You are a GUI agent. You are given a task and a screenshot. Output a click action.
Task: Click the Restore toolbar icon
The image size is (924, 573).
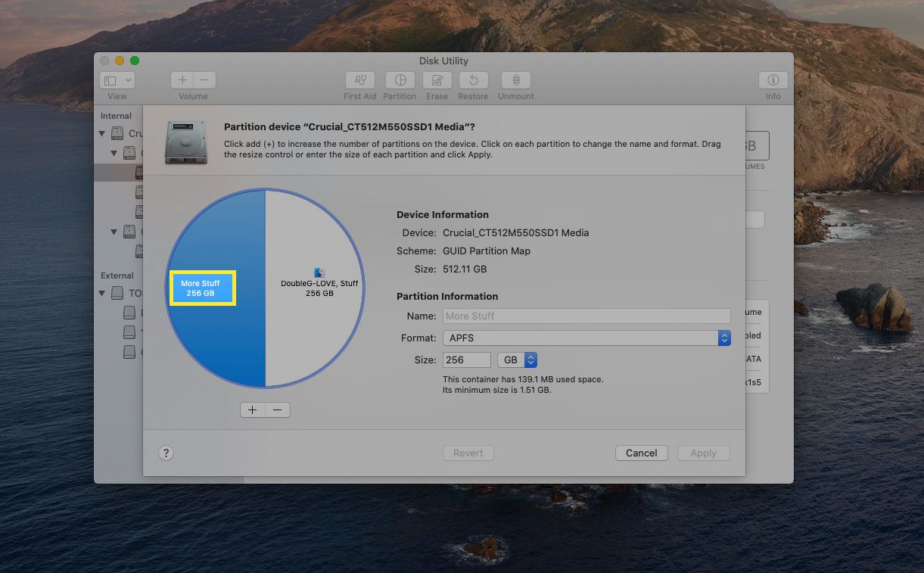tap(473, 80)
